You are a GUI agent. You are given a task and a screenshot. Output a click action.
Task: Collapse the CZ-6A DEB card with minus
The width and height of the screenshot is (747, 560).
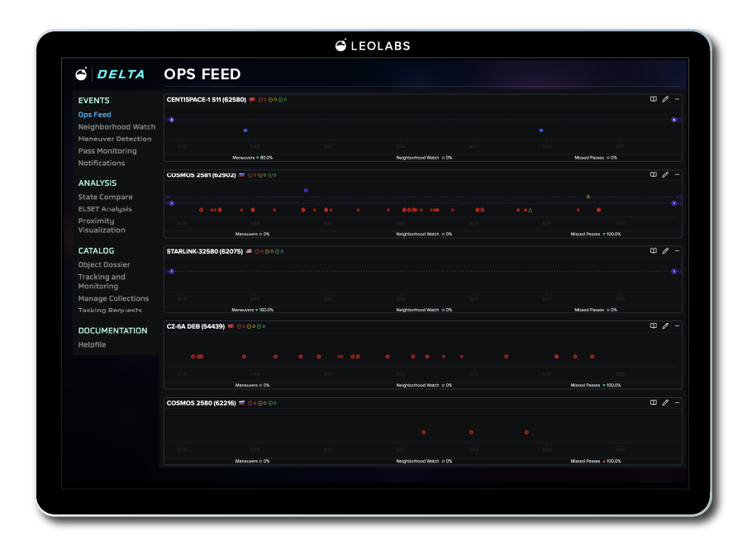[x=677, y=326]
